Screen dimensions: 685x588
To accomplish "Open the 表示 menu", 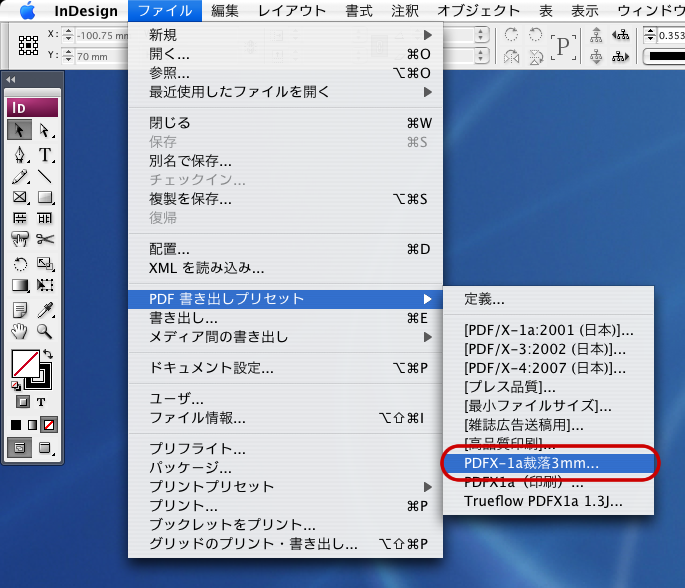I will pos(585,10).
